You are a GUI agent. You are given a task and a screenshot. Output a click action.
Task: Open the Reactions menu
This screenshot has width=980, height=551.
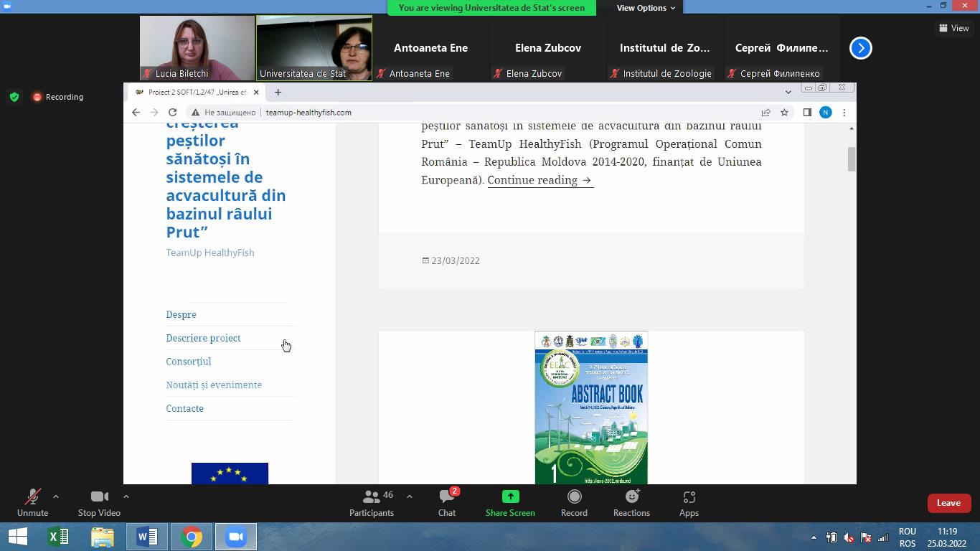click(x=631, y=501)
